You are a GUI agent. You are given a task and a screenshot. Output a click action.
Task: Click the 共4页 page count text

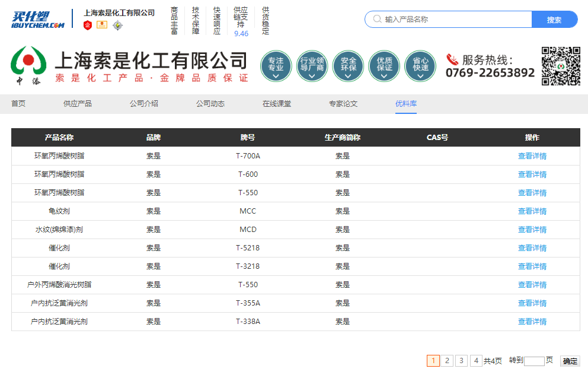(x=493, y=361)
